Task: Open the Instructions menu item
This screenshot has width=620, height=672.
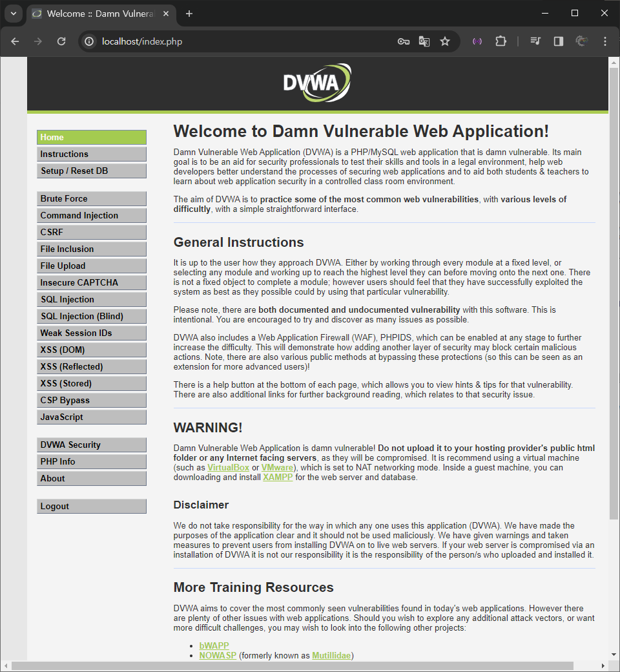Action: [92, 154]
